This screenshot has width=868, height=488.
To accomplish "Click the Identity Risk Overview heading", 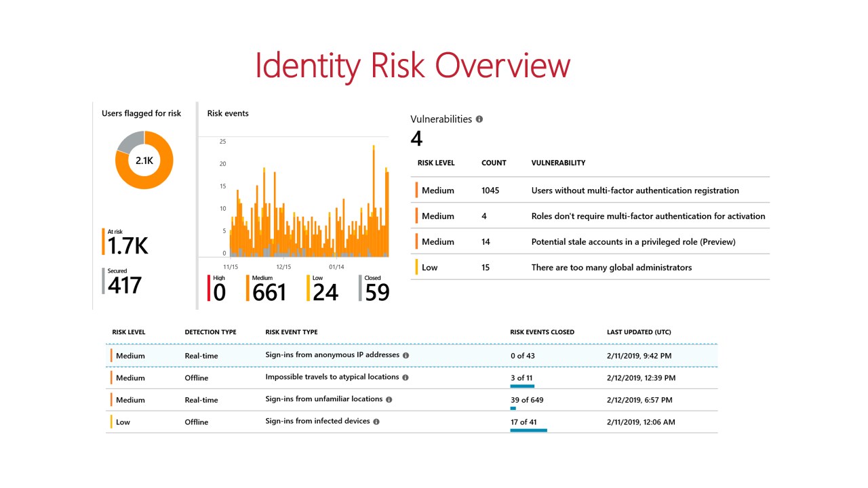I will click(x=412, y=66).
